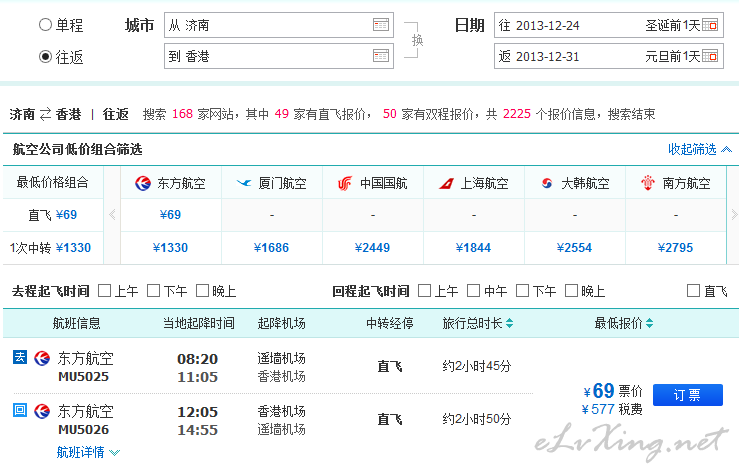
Task: Check 去程起飞时间 下午 checkbox
Action: click(x=154, y=291)
